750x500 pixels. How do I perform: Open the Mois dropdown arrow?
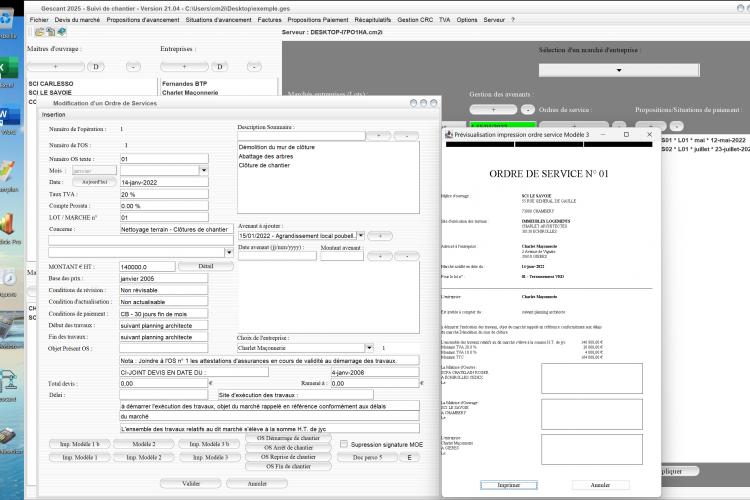pyautogui.click(x=204, y=170)
